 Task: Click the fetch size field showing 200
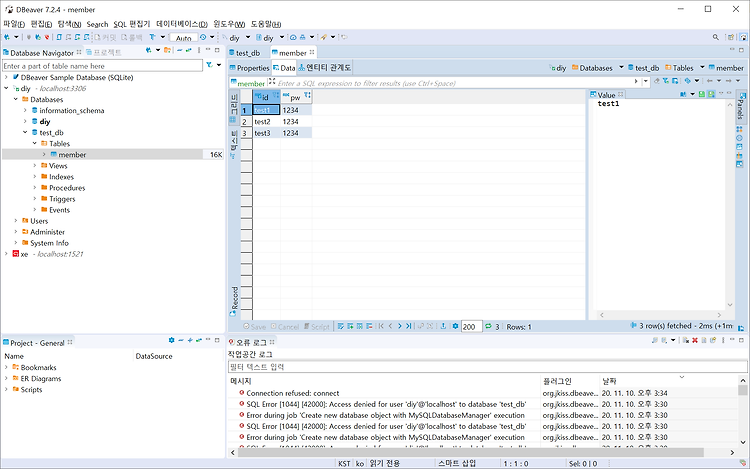click(472, 327)
